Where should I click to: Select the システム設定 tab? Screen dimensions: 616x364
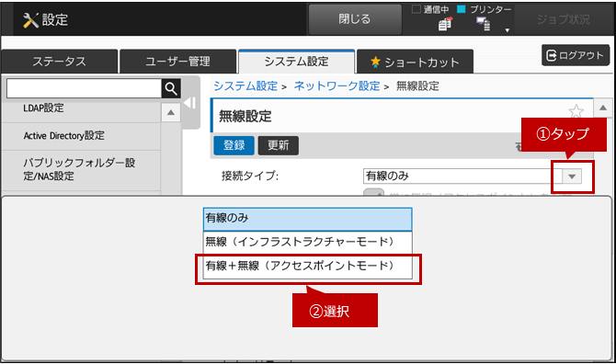tap(297, 62)
